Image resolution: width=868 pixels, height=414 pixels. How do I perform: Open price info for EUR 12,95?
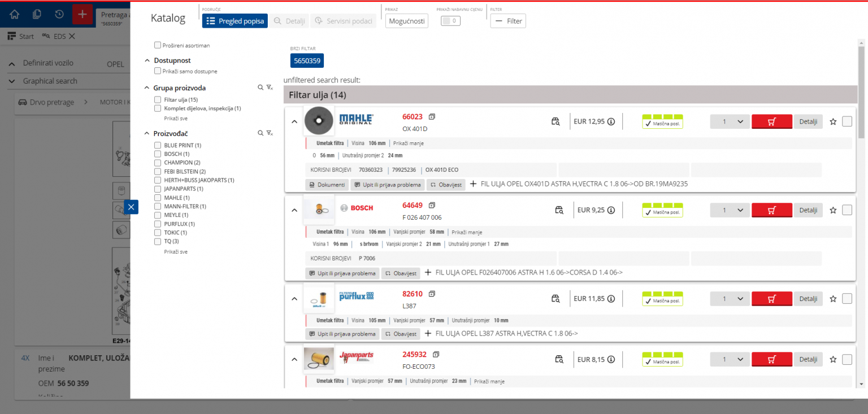coord(611,121)
